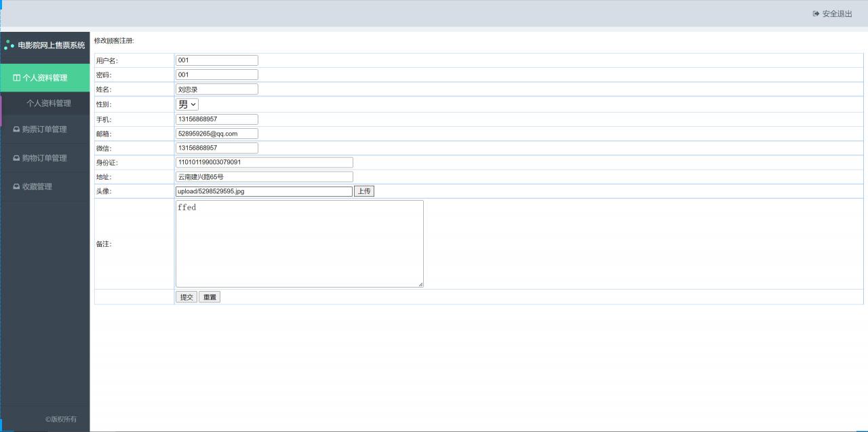Click the ©版权所有 footer text
This screenshot has height=432, width=868.
61,419
